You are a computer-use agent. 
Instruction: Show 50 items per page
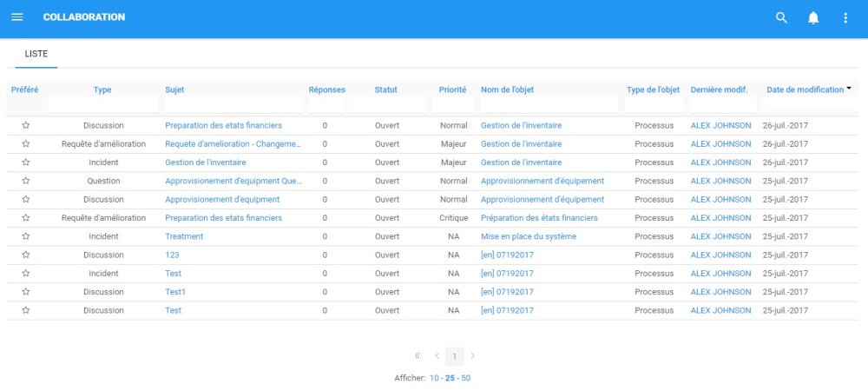click(466, 378)
